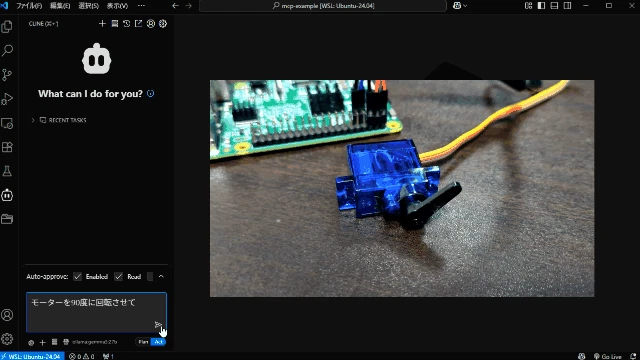
Task: Toggle Auto-approve Read checkbox
Action: click(x=118, y=276)
